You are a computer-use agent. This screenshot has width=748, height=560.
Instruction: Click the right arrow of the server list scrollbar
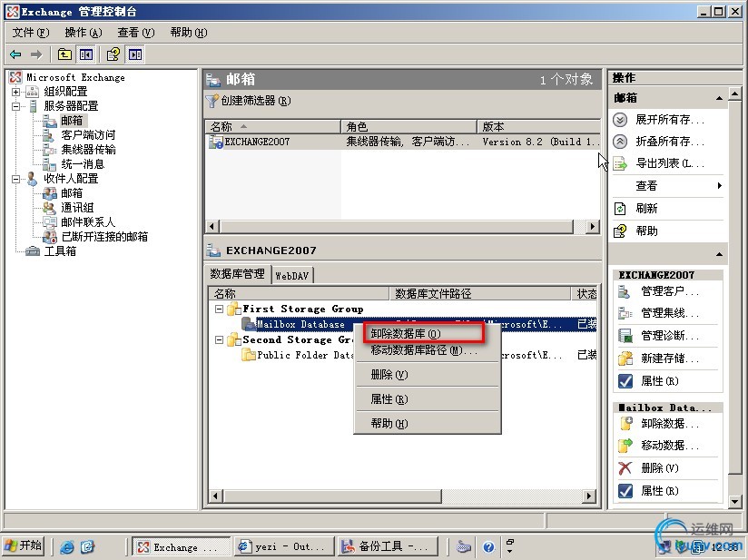593,226
